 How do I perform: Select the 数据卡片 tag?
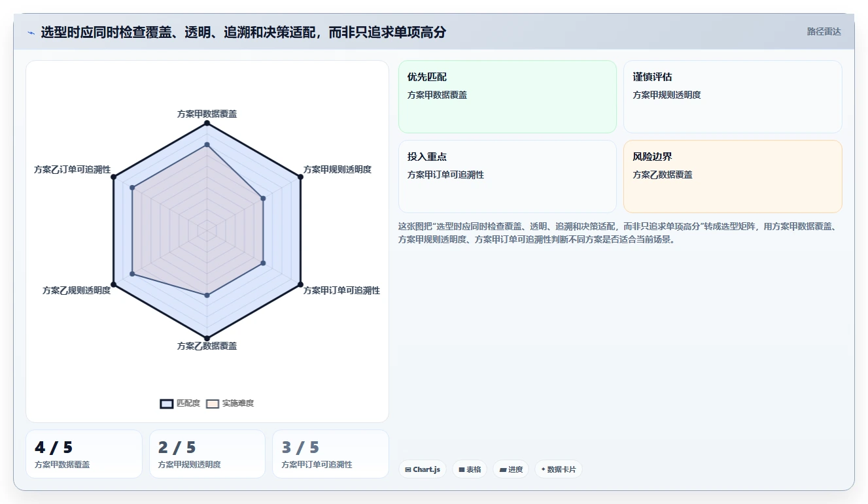coord(559,469)
